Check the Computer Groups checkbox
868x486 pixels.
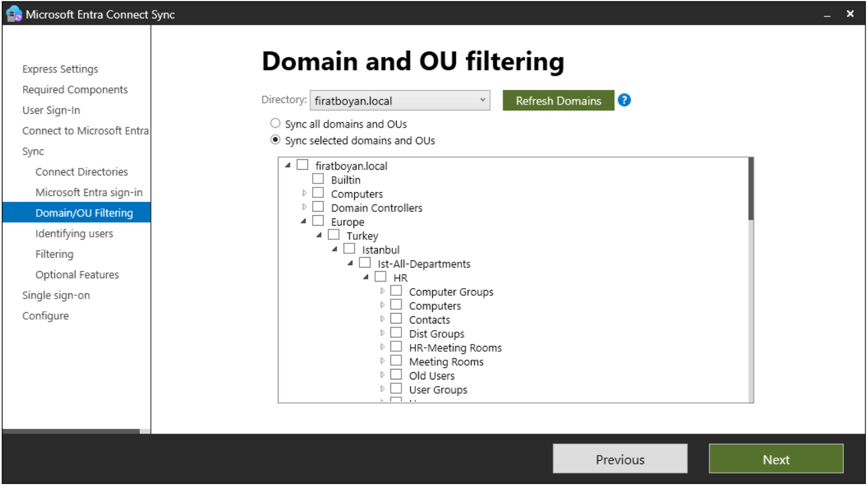(396, 291)
